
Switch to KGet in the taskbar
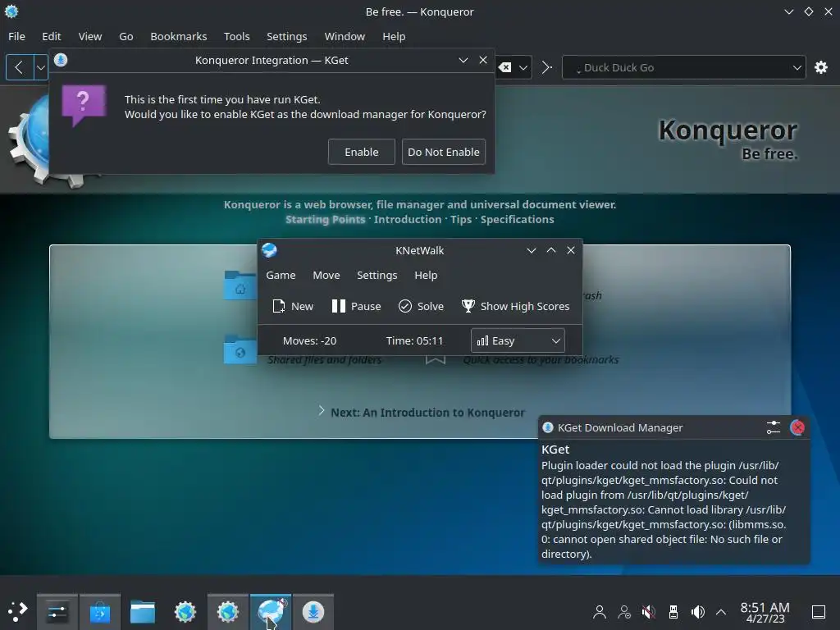[x=313, y=612]
